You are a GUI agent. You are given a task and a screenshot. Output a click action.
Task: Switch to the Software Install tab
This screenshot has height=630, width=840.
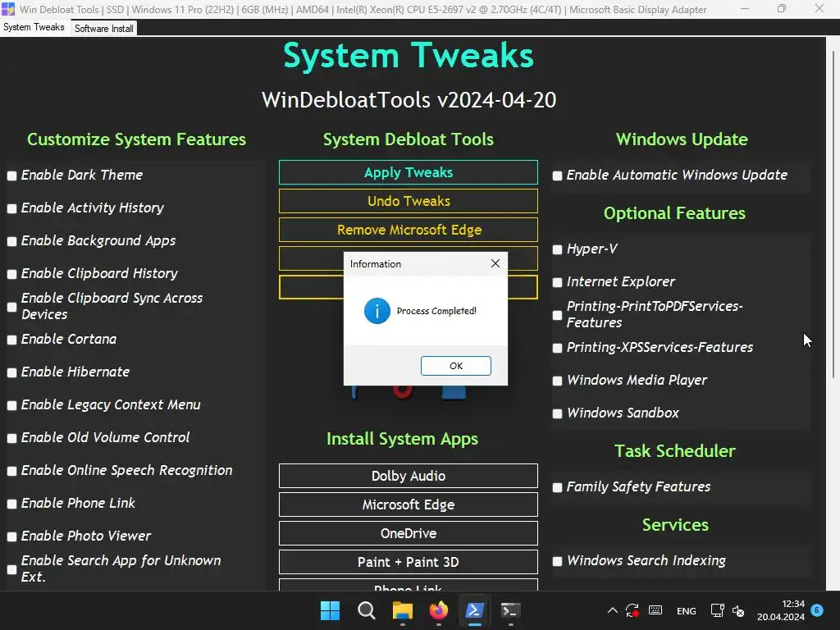pos(104,29)
